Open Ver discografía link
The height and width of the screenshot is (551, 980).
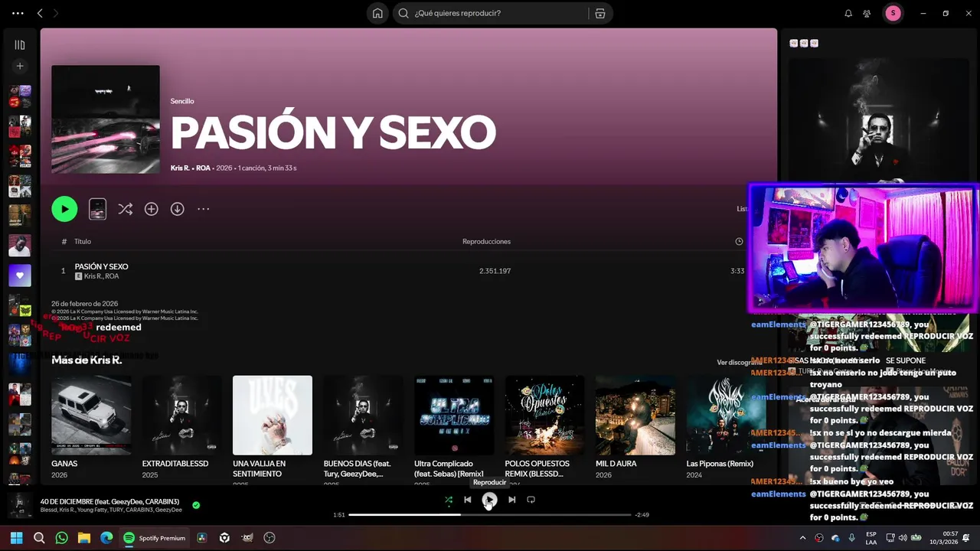point(738,363)
